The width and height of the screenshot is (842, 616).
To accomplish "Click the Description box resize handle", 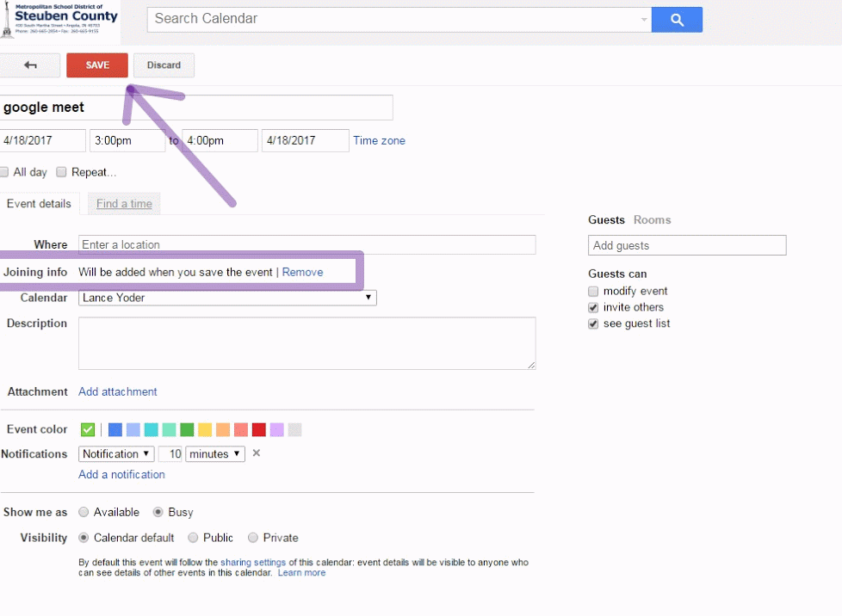I will [x=531, y=366].
